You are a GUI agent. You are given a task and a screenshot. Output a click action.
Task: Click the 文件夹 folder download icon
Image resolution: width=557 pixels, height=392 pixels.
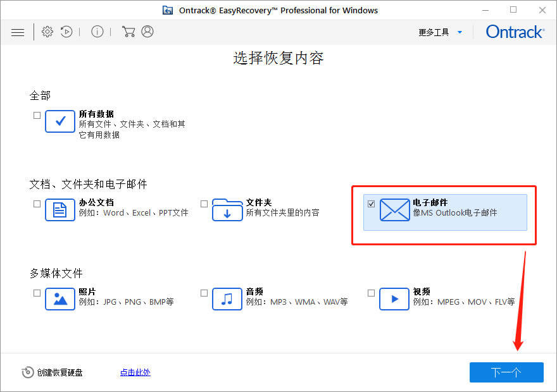tap(227, 210)
